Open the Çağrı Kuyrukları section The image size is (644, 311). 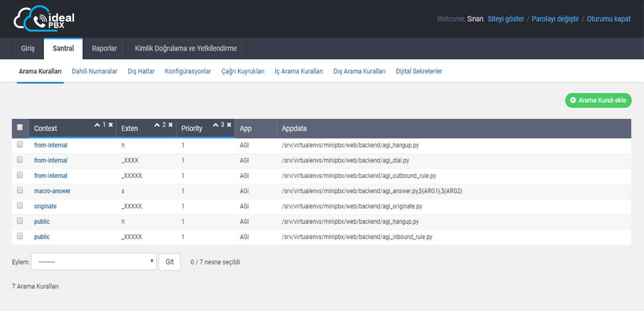point(243,72)
